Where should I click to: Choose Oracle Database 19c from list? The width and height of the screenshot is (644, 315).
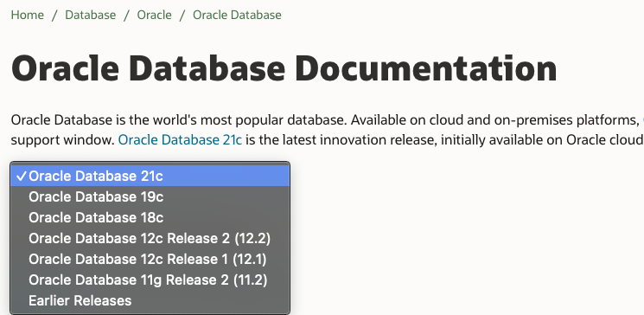click(150, 197)
